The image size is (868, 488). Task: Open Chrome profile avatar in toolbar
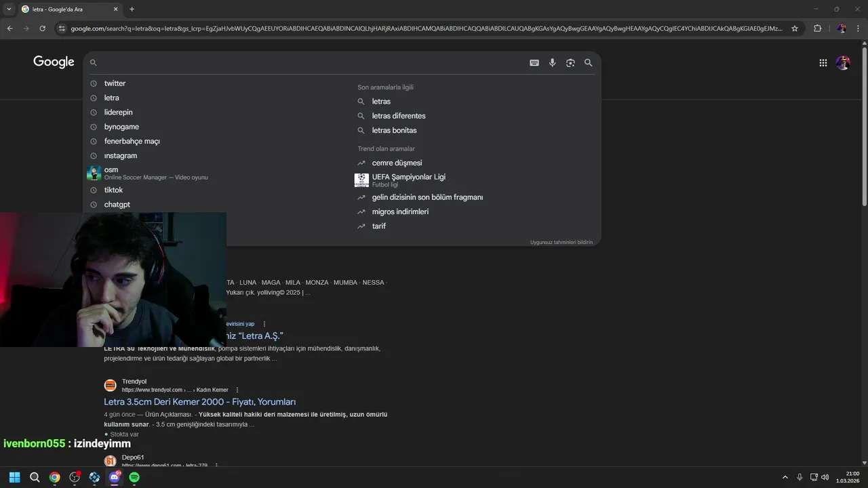(x=842, y=28)
